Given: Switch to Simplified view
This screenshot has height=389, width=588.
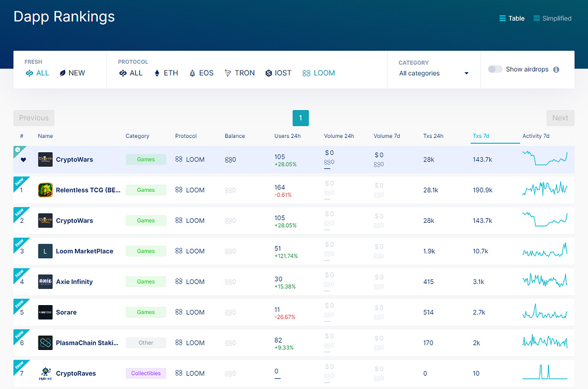Looking at the screenshot, I should click(x=552, y=18).
